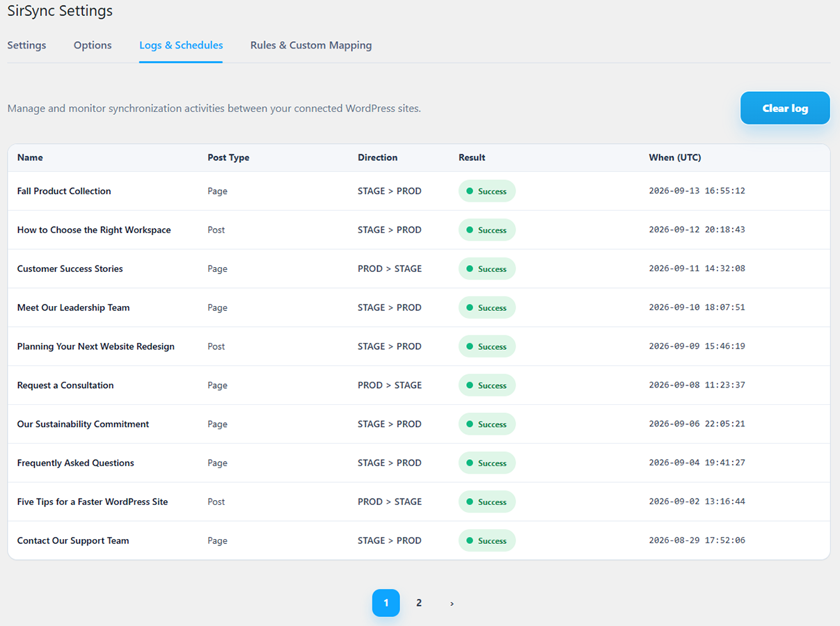This screenshot has width=840, height=626.
Task: Click Success badge for Frequently Asked Questions
Action: [x=487, y=464]
